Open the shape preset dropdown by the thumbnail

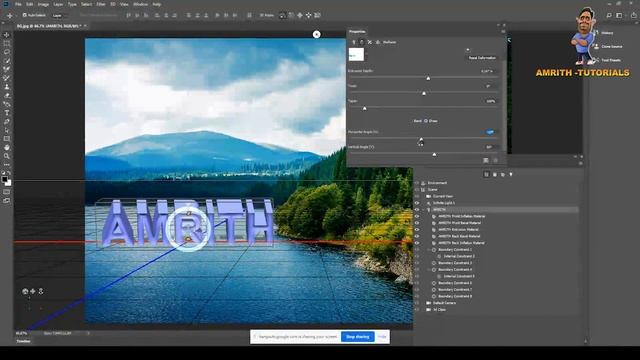coord(366,54)
